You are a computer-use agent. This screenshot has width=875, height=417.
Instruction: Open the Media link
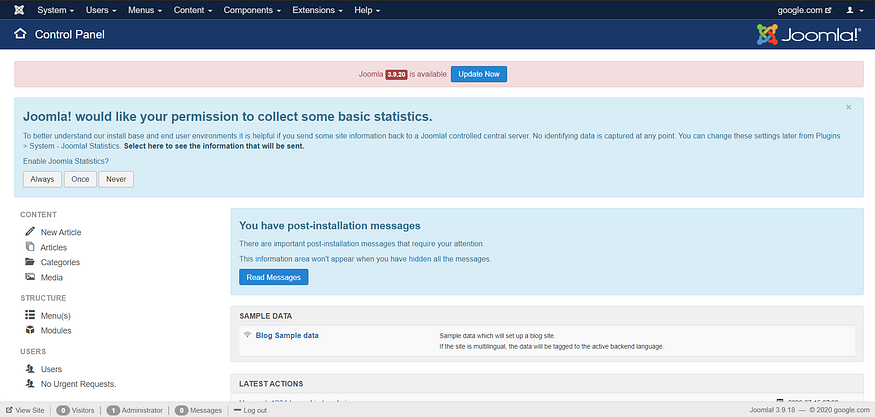pos(52,277)
